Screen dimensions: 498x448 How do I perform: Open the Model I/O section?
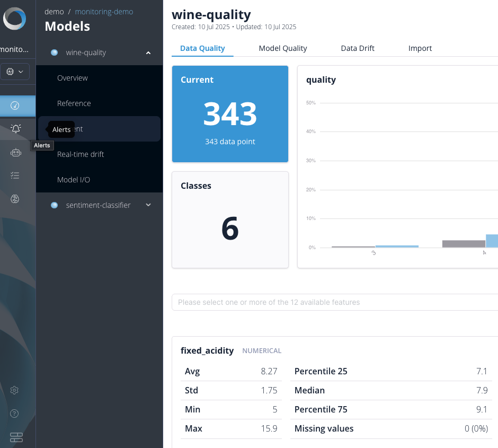[x=73, y=180]
